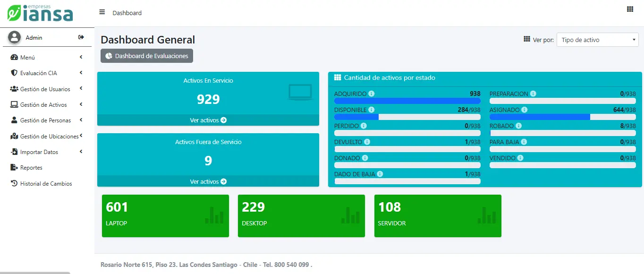Image resolution: width=644 pixels, height=274 pixels.
Task: Open Historial de Cambios in sidebar
Action: click(x=46, y=184)
